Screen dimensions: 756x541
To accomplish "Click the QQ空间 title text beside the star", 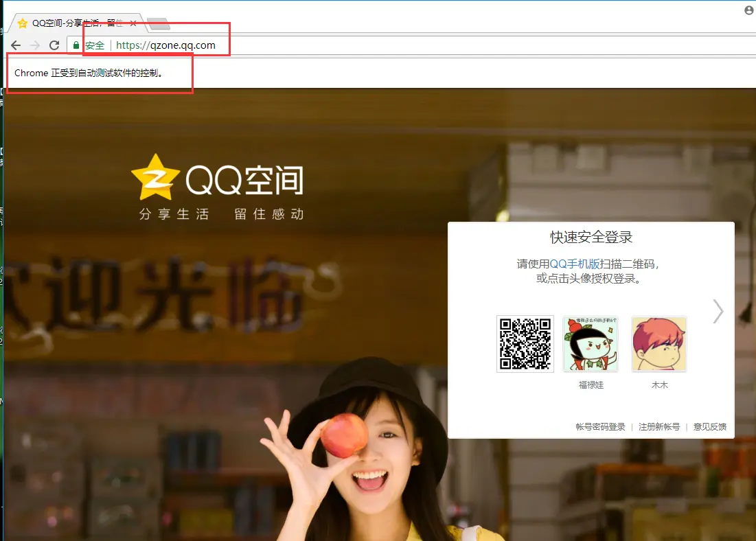I will coord(244,180).
